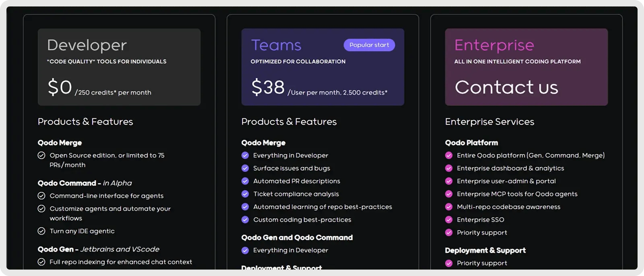Click "Deployment & Support" heading in Enterprise column
The width and height of the screenshot is (644, 276).
click(x=485, y=250)
